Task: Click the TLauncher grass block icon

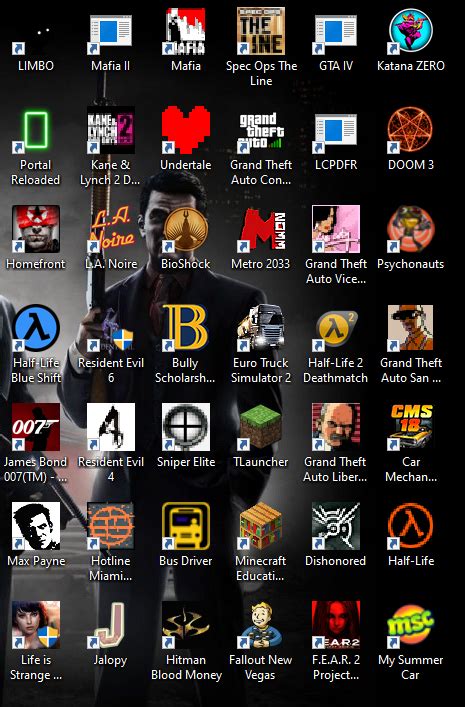Action: tap(261, 427)
